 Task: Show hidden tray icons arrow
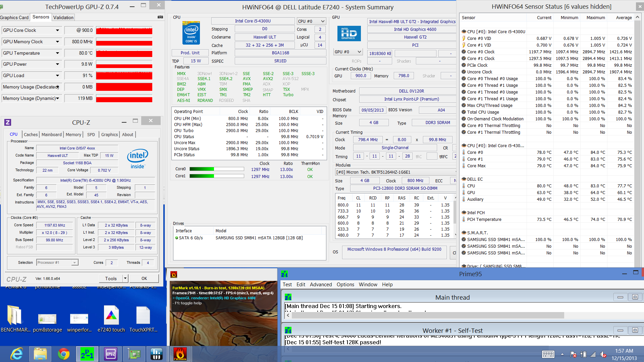[x=562, y=354]
